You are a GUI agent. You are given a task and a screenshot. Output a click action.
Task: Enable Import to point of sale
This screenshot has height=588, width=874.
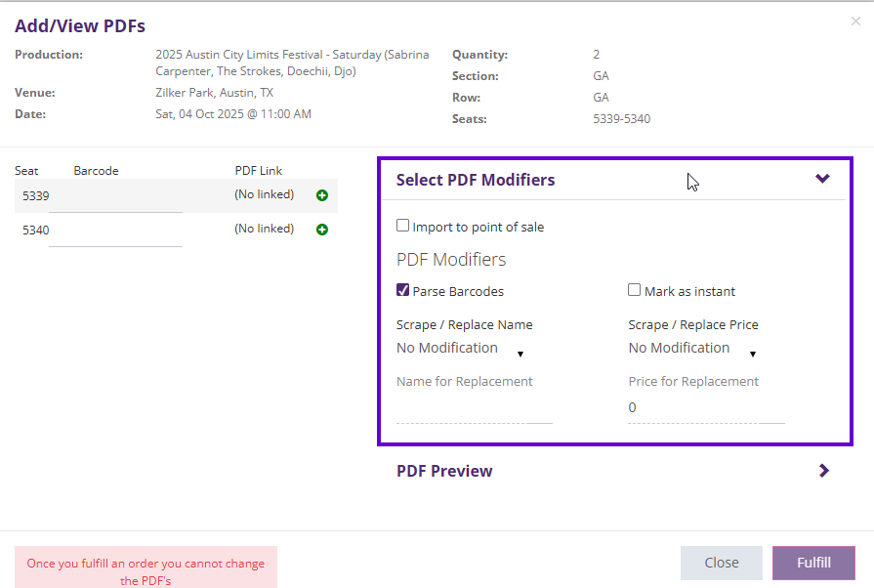click(x=402, y=225)
